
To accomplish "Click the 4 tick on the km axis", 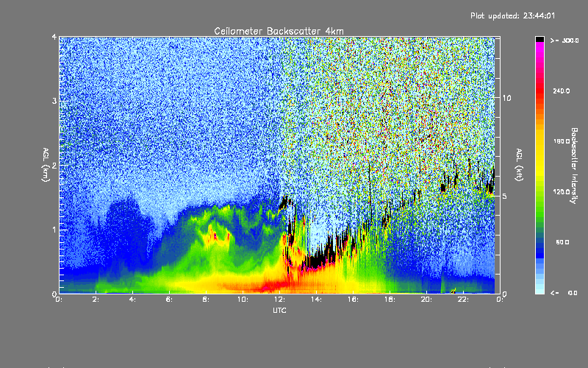I will [x=54, y=37].
